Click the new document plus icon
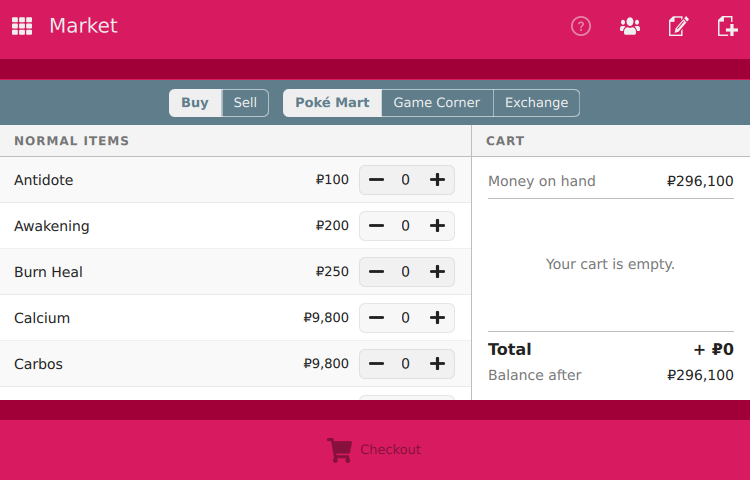Viewport: 750px width, 480px height. pyautogui.click(x=727, y=26)
